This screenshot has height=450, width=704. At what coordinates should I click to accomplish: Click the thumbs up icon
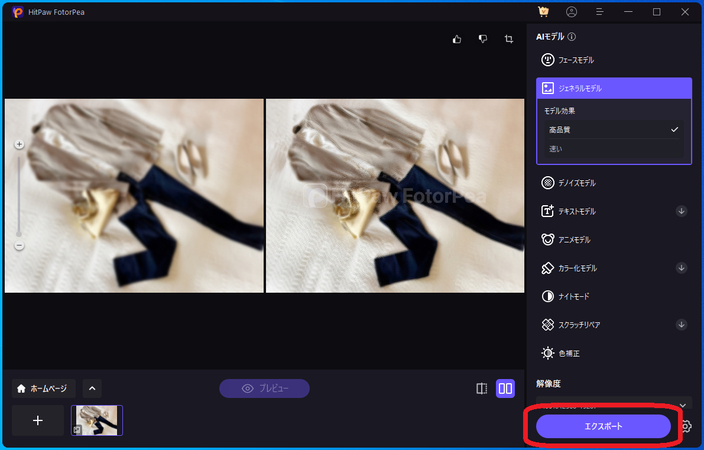tap(457, 39)
